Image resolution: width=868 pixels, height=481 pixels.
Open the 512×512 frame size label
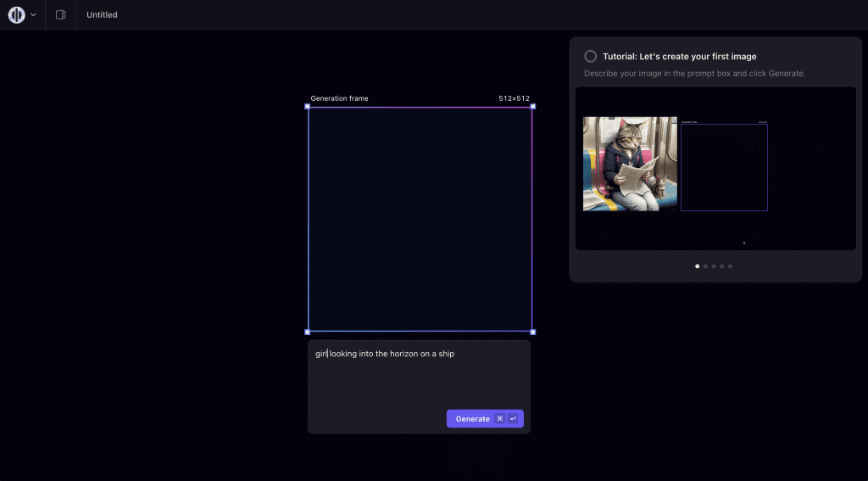pos(514,98)
